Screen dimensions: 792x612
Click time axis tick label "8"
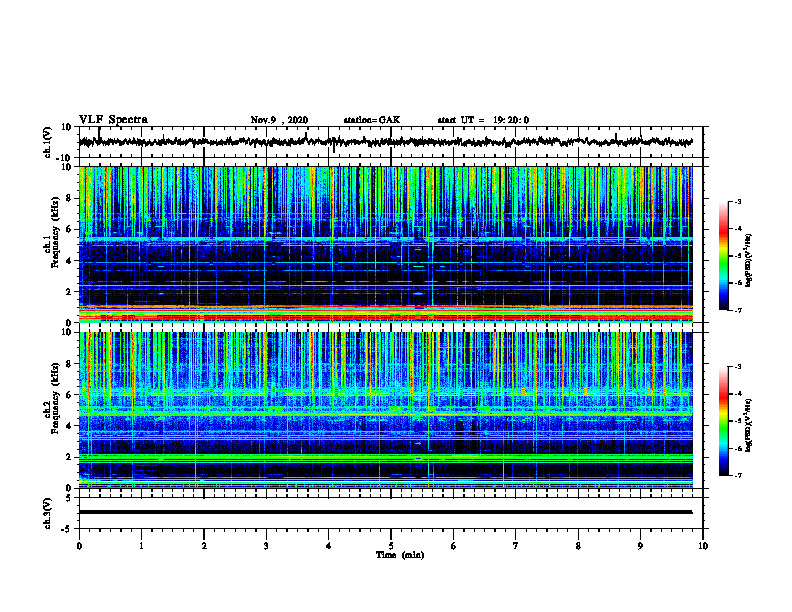pos(578,546)
